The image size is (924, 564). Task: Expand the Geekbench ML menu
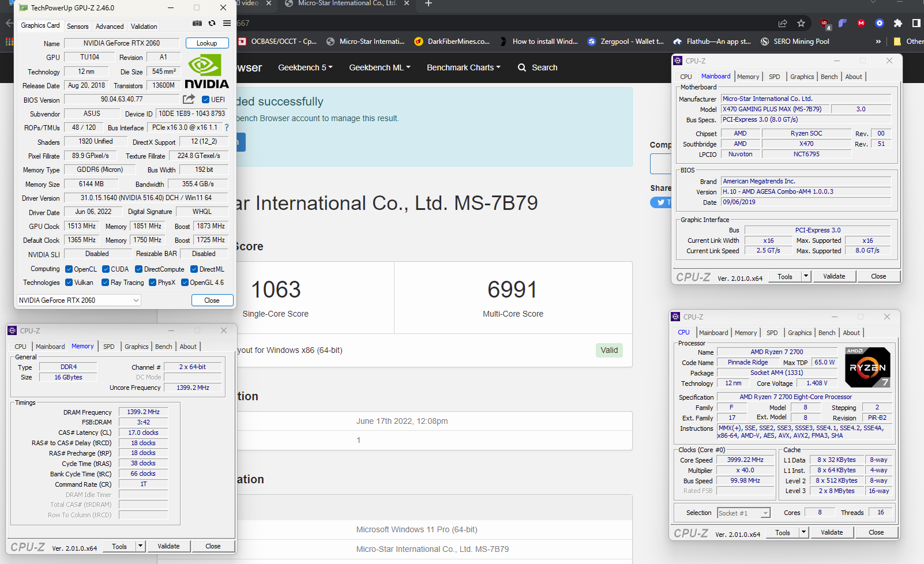380,67
